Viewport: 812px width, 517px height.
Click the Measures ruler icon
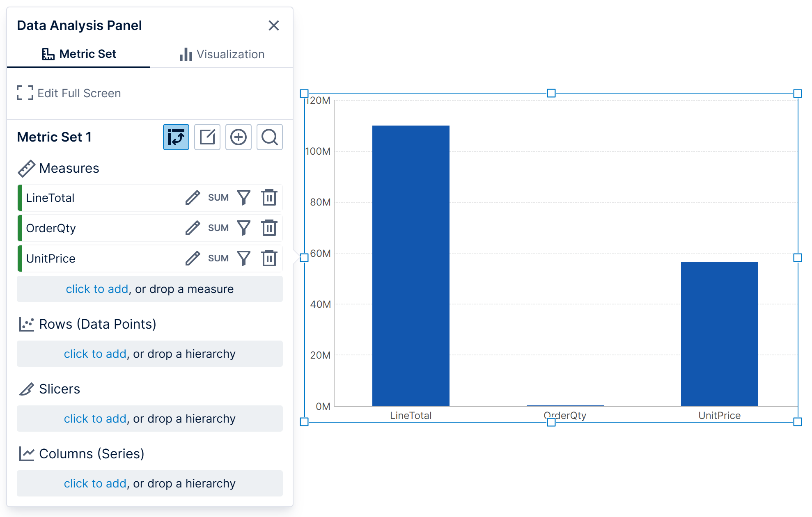tap(27, 169)
